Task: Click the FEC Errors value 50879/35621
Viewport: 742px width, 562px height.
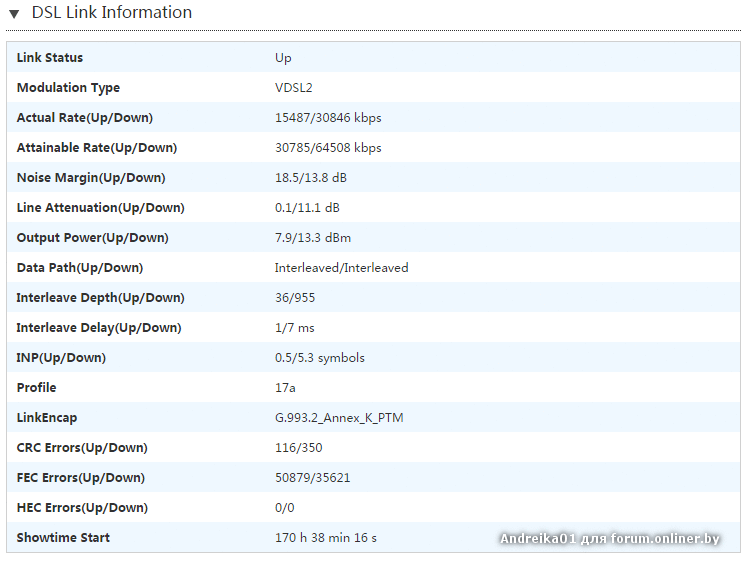Action: (312, 478)
